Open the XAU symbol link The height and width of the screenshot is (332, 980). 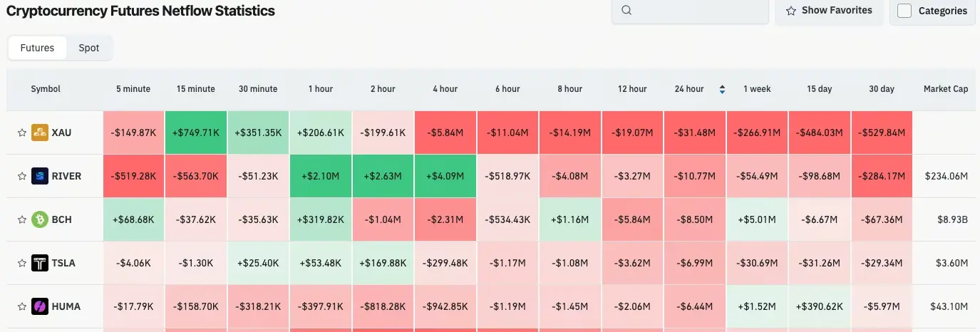point(61,133)
